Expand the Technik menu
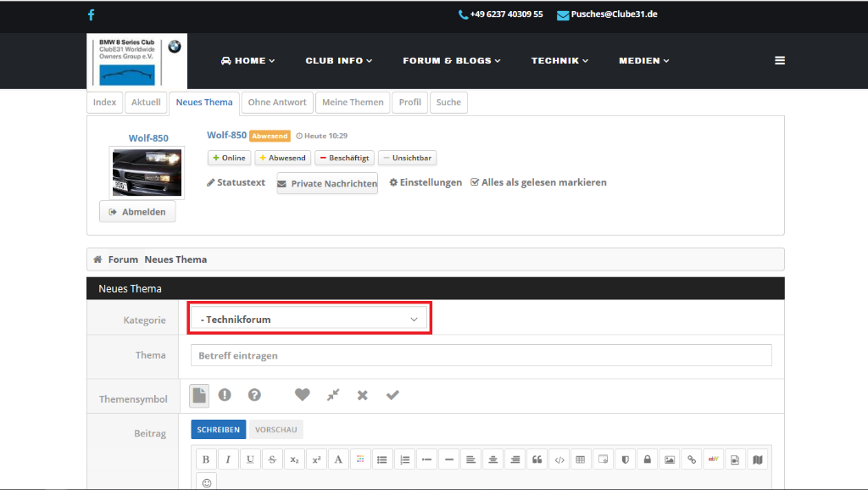868x490 pixels. coord(559,61)
